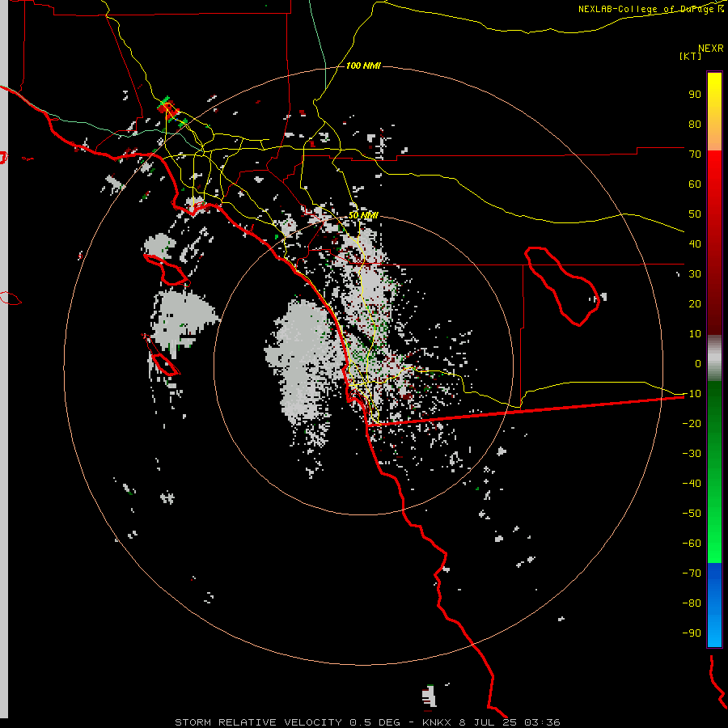This screenshot has height=728, width=728.
Task: Click the 90 value on velocity scale
Action: click(x=695, y=95)
